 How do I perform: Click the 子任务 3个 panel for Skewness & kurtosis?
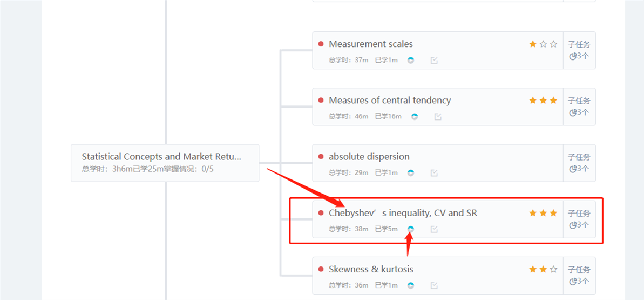(x=579, y=275)
